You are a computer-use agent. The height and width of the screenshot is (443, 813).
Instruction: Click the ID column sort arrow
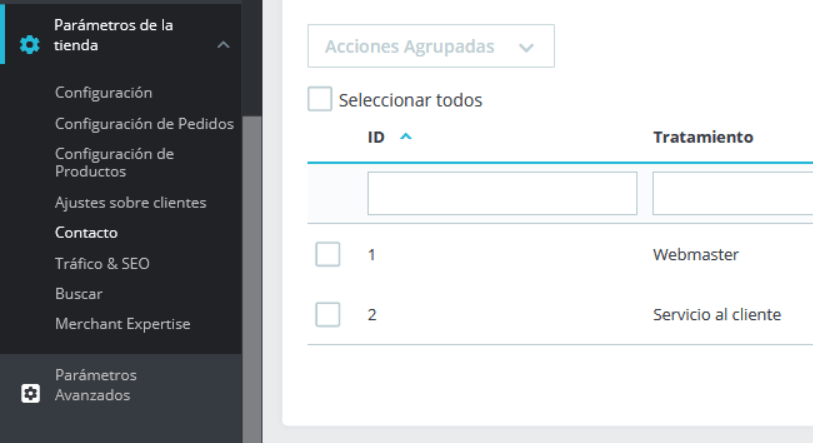tap(405, 136)
